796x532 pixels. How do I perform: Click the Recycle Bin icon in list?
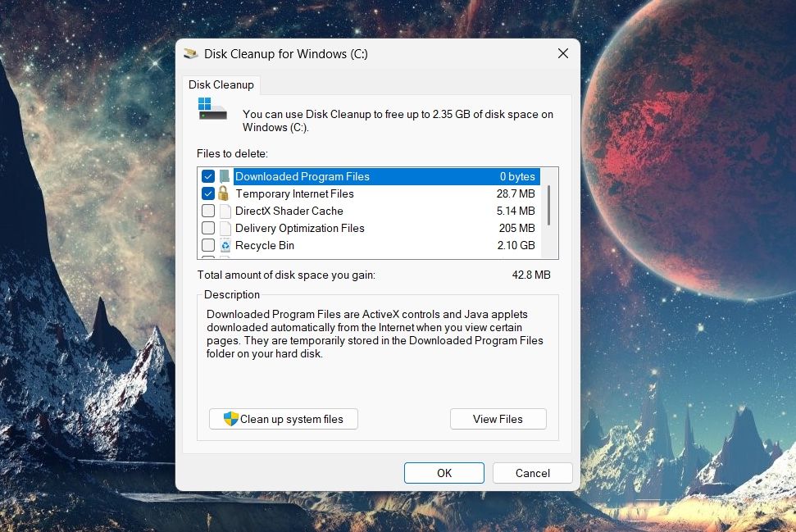[x=225, y=245]
